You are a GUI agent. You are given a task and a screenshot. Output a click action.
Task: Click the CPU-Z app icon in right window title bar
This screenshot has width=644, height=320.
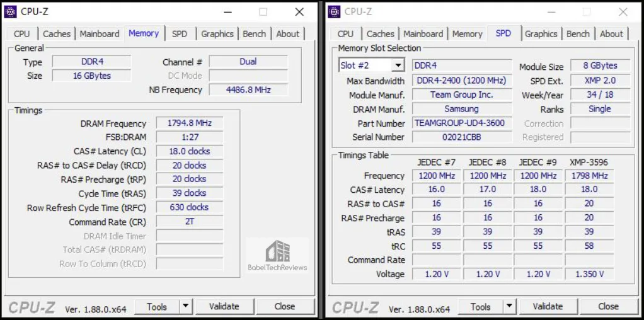[334, 12]
